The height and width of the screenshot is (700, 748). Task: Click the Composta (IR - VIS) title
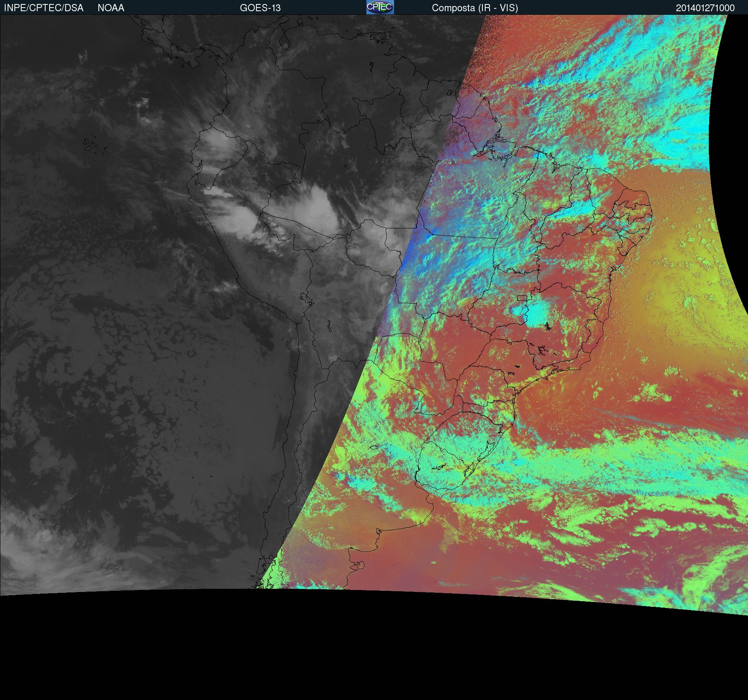tap(475, 8)
